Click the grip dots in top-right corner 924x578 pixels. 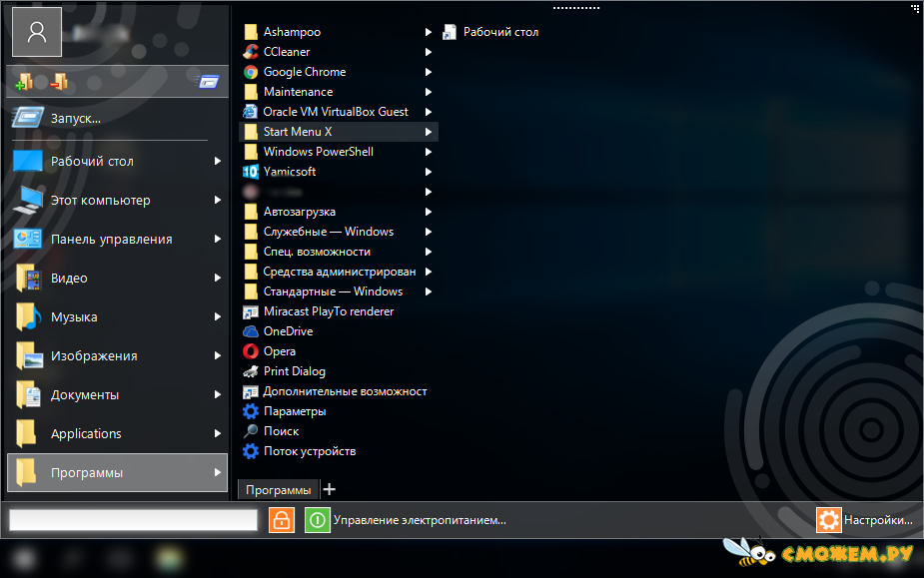coord(915,7)
